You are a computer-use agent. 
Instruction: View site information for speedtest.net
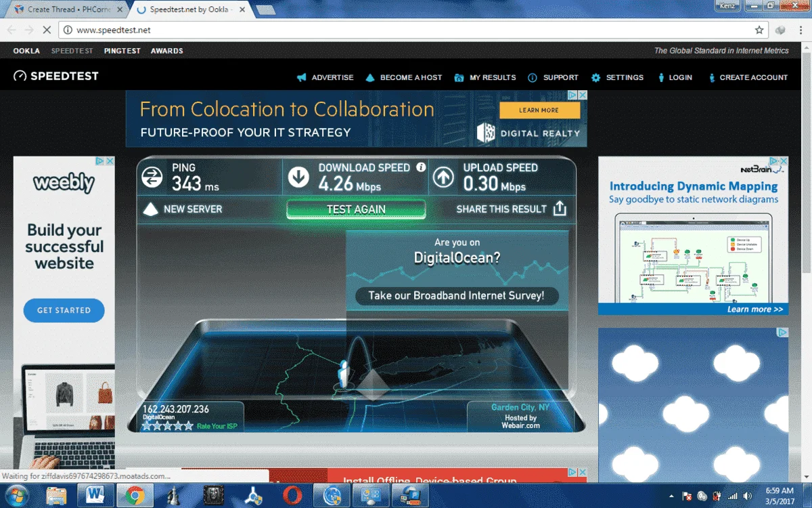pos(68,30)
